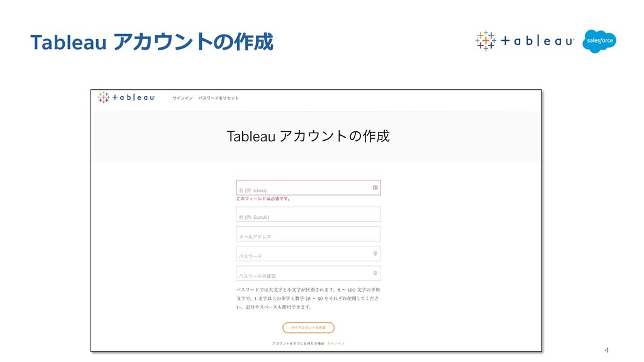Open the サインイン link in the top navigation

pyautogui.click(x=182, y=98)
